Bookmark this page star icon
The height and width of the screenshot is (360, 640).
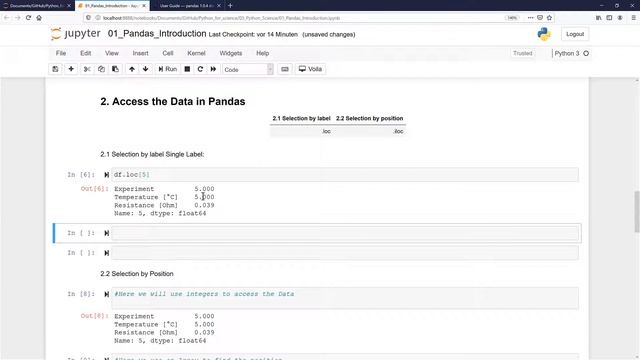[x=549, y=18]
